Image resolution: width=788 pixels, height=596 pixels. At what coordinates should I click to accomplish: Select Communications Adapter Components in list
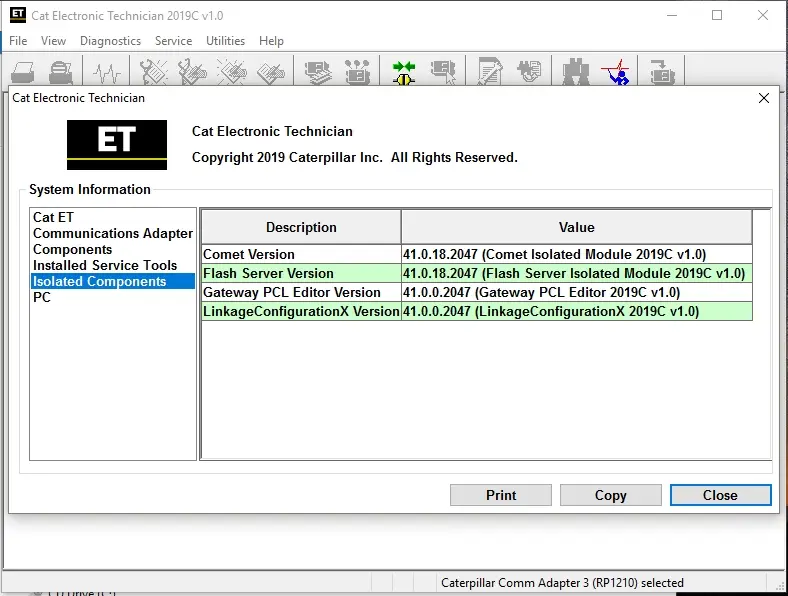[x=112, y=241]
